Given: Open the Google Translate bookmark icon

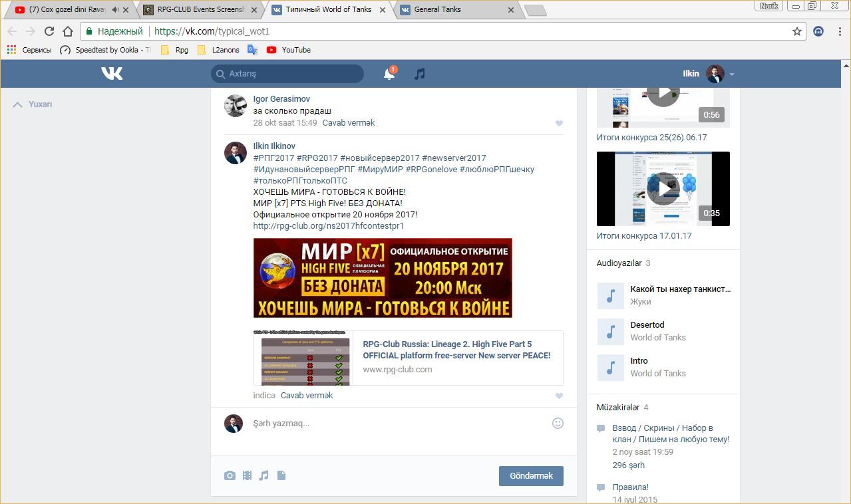Looking at the screenshot, I should (x=252, y=50).
